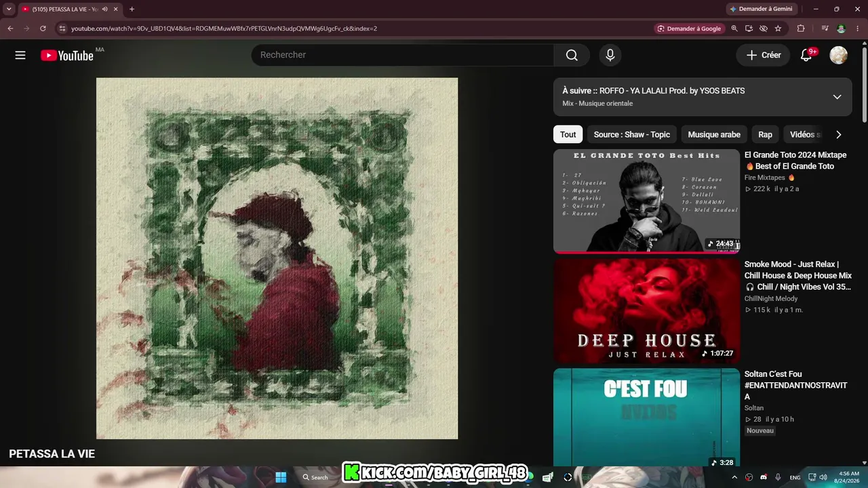The height and width of the screenshot is (488, 868).
Task: Visit the Fire Mixtapes channel
Action: tap(765, 178)
